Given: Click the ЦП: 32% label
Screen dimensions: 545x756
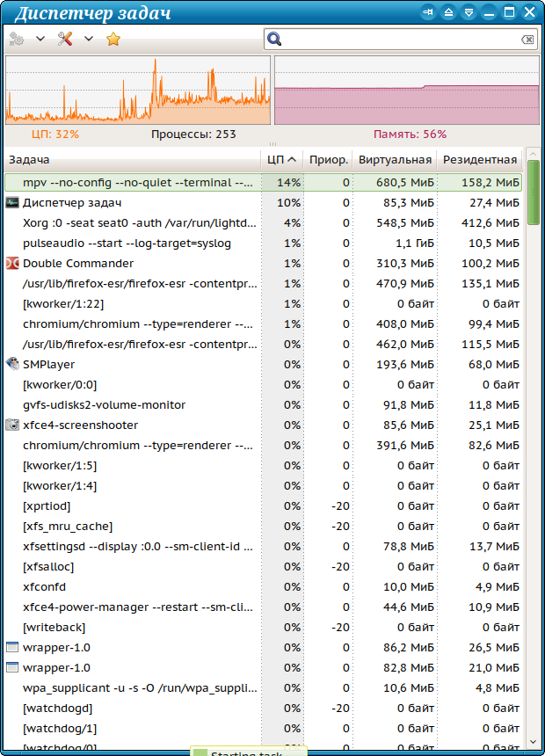Looking at the screenshot, I should [x=55, y=134].
